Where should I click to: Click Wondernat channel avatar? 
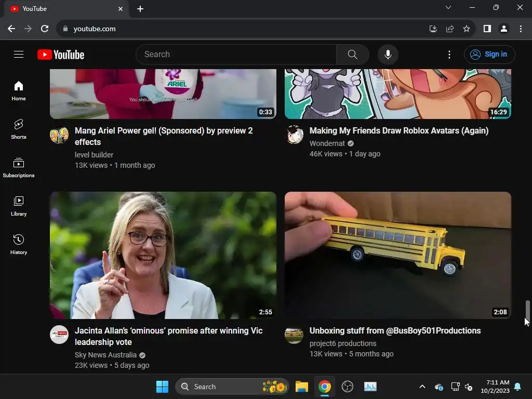(x=294, y=135)
